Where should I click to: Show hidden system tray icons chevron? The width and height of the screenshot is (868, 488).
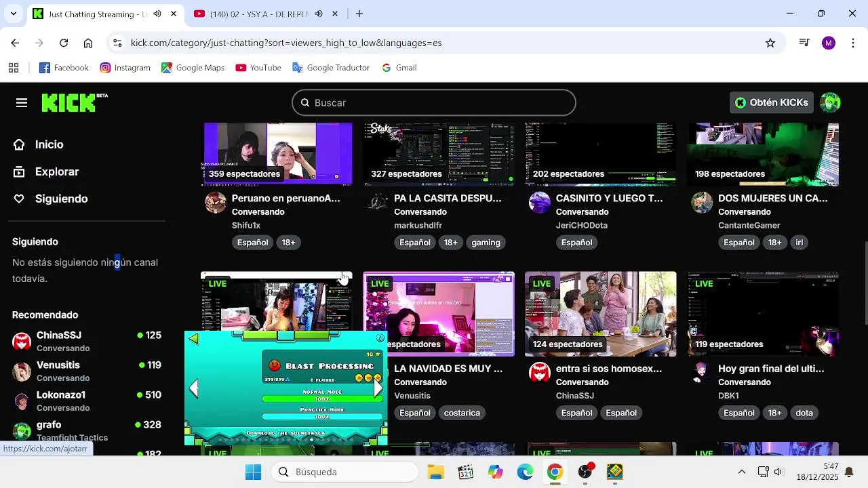742,472
